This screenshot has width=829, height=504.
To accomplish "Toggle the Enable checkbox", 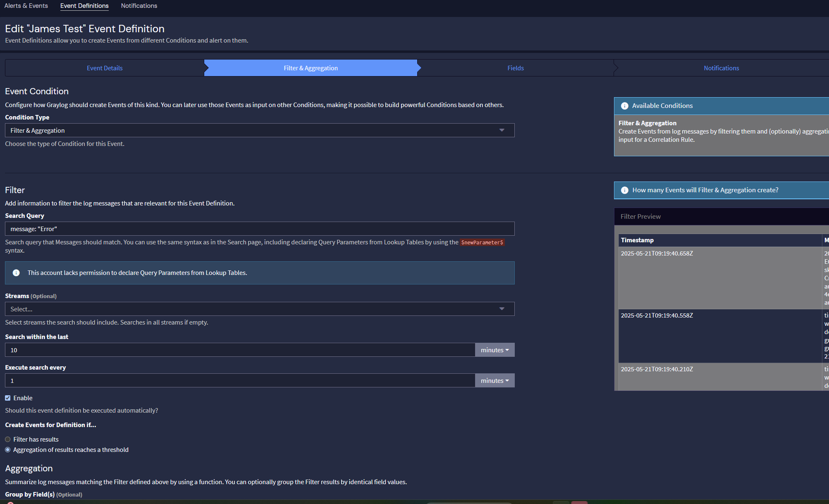I will click(8, 398).
